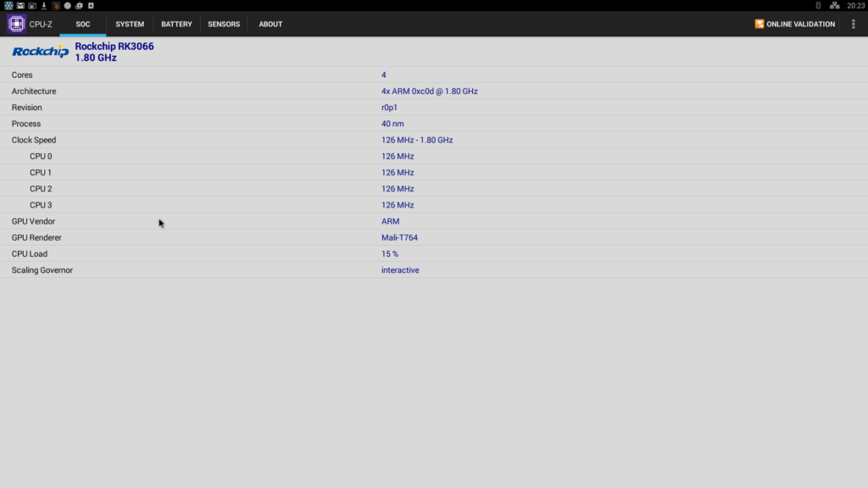
Task: Tap the CPU-Z app title text
Action: coord(41,25)
